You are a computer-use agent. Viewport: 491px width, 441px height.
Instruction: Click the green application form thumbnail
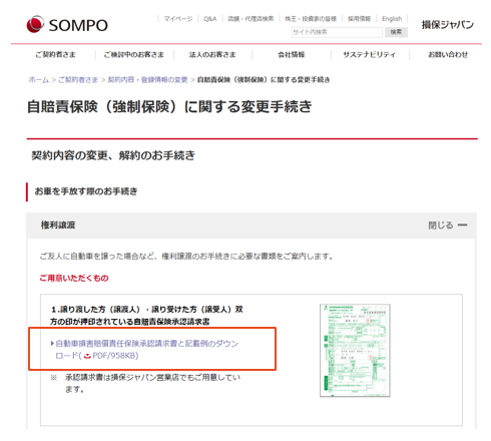point(355,350)
